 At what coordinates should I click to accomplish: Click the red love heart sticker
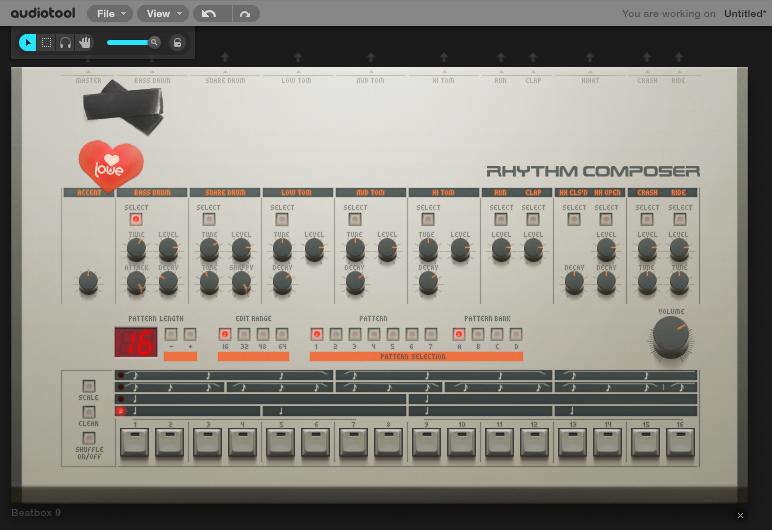[111, 166]
